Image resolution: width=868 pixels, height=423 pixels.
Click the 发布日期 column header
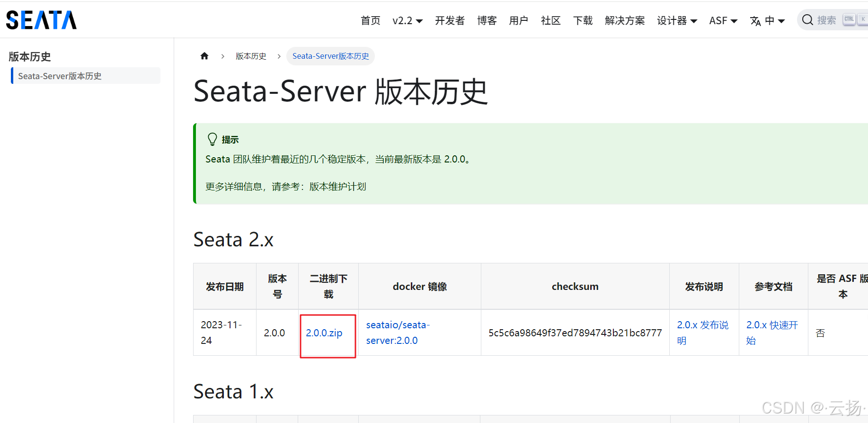point(225,287)
